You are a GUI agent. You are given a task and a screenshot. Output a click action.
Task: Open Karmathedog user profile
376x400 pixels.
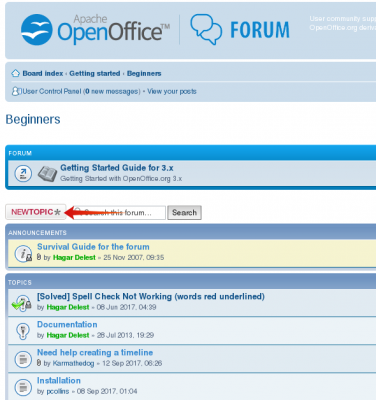point(73,363)
